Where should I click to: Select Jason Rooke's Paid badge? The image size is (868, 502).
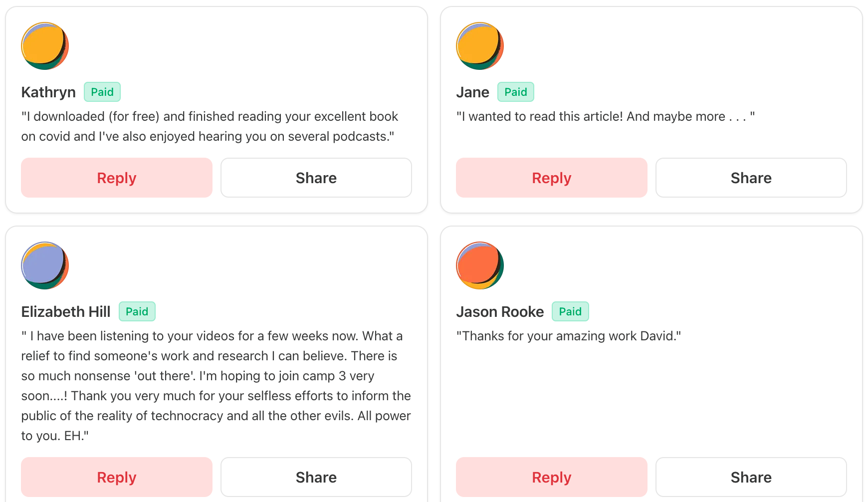[x=570, y=311]
